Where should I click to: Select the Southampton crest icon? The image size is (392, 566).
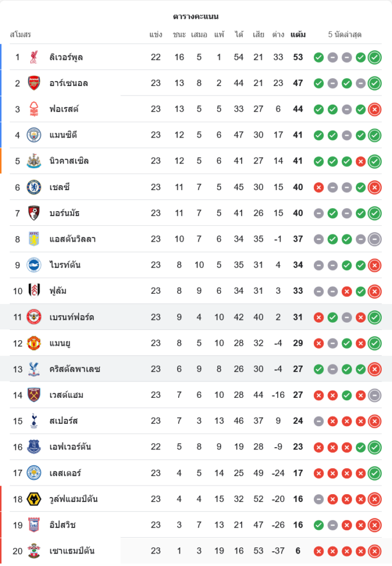[34, 551]
